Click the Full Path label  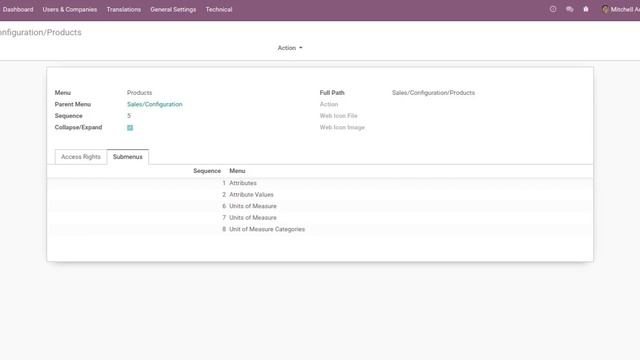(332, 93)
